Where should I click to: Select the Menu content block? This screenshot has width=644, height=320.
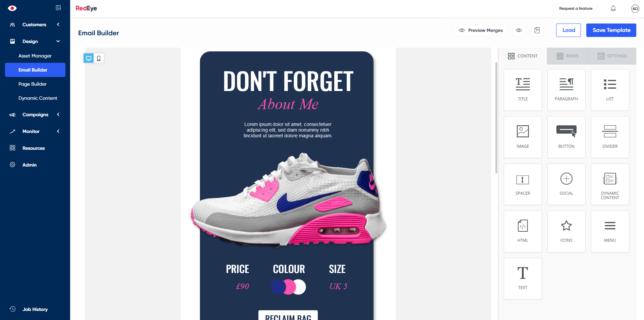610,231
